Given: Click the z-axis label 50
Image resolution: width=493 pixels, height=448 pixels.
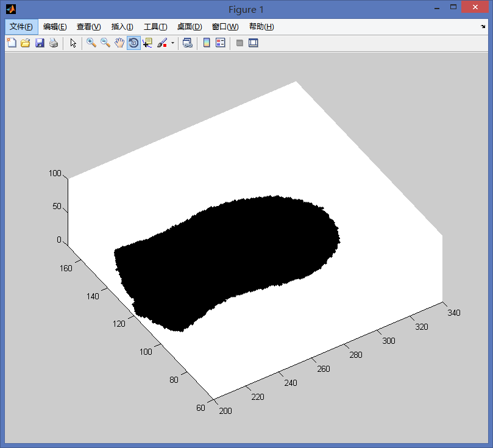Looking at the screenshot, I should point(57,206).
